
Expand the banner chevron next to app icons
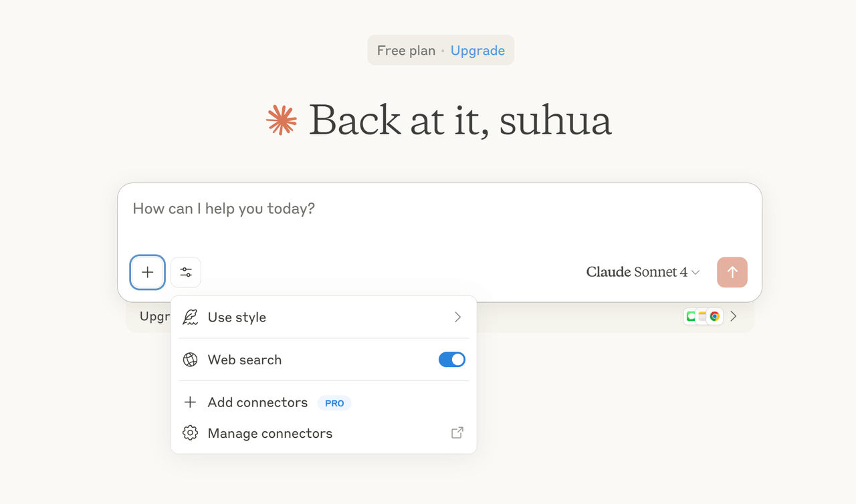tap(734, 316)
